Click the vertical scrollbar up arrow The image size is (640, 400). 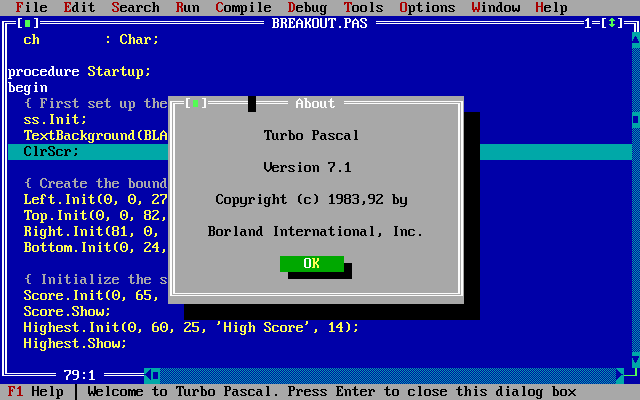pyautogui.click(x=636, y=39)
